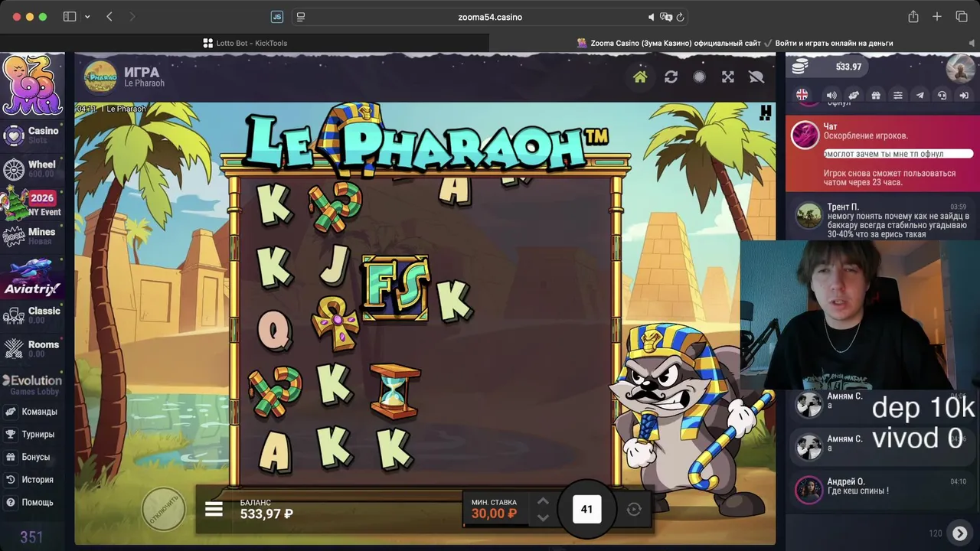This screenshot has width=980, height=551.
Task: Open История in the sidebar
Action: pyautogui.click(x=31, y=480)
